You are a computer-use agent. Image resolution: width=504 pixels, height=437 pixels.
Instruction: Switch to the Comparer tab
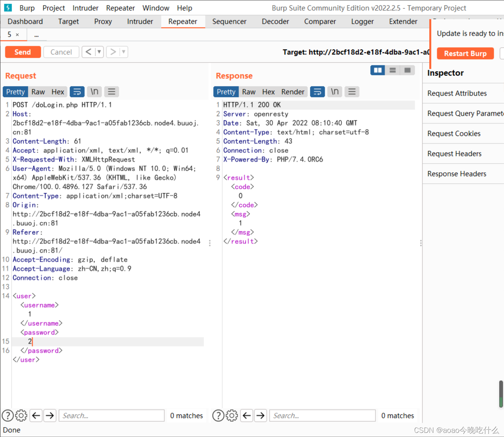tap(320, 21)
